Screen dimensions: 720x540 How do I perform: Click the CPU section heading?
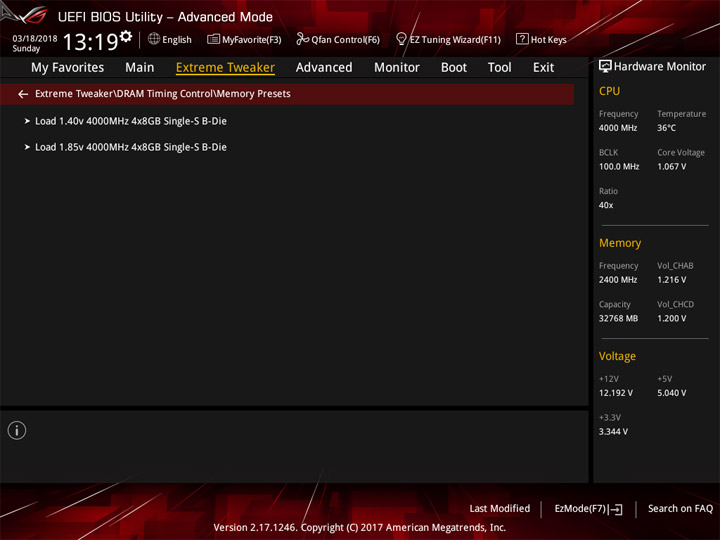point(609,91)
